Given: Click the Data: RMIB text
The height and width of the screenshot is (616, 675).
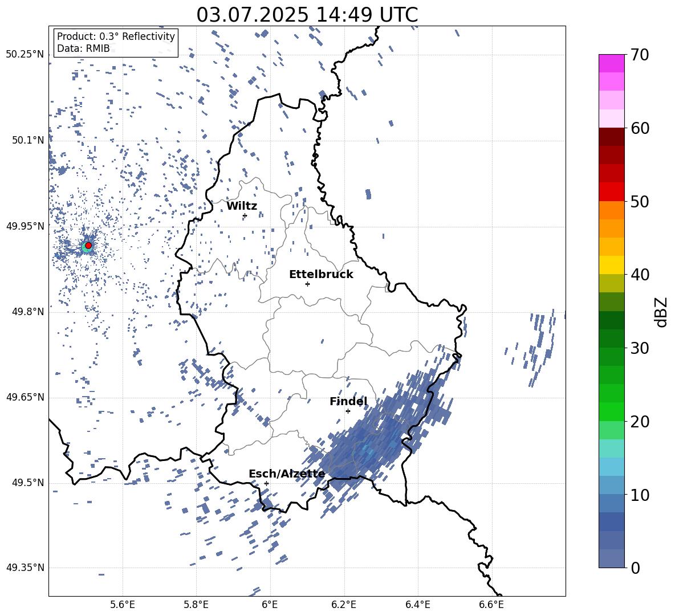Looking at the screenshot, I should click(83, 48).
